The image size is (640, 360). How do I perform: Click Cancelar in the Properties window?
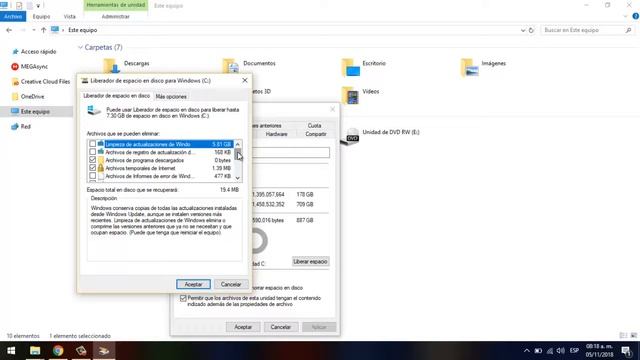click(280, 327)
